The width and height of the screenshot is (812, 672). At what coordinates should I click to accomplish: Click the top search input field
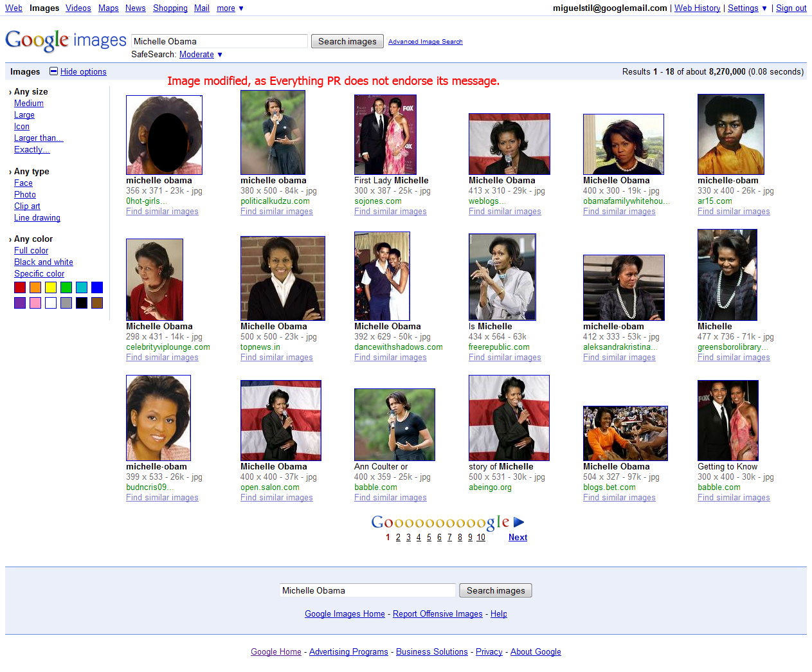click(x=219, y=41)
